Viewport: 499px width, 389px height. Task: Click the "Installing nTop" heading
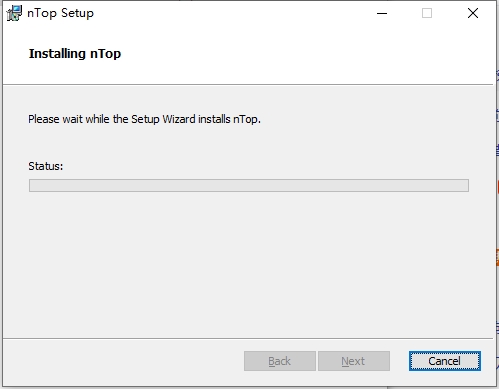point(75,54)
